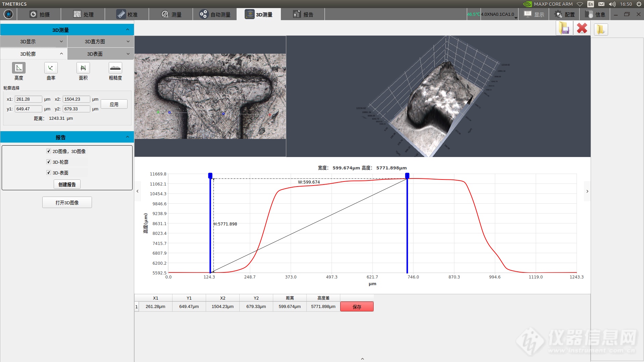Click the red X delete icon
The width and height of the screenshot is (644, 362).
pos(582,29)
